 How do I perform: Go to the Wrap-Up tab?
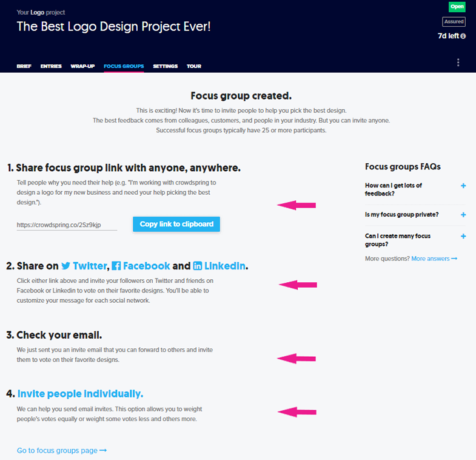coord(82,66)
